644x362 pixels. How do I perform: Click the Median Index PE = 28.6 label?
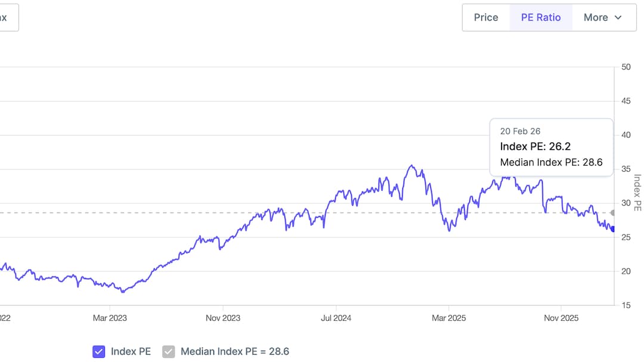coord(234,351)
